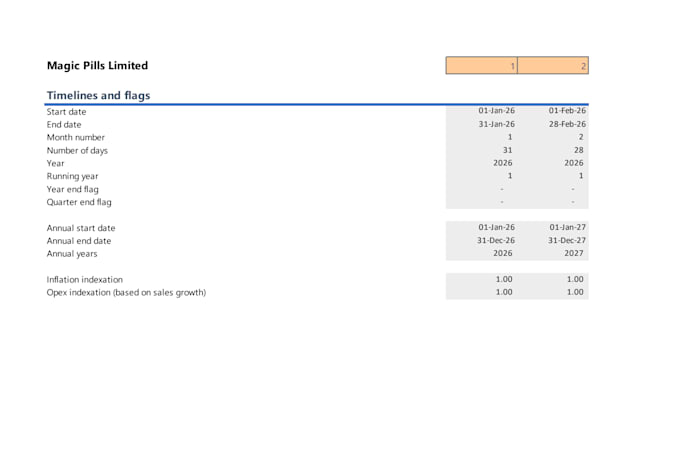Click the Magic Pills Limited title

coord(97,66)
